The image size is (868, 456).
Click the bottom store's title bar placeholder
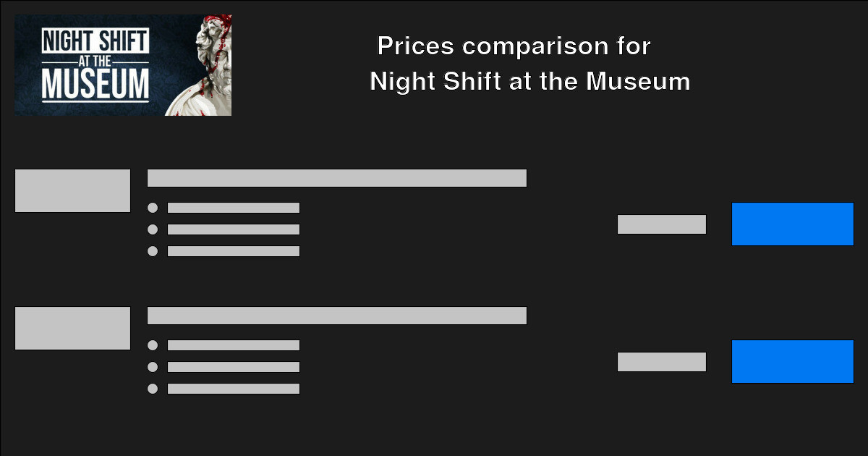point(337,315)
